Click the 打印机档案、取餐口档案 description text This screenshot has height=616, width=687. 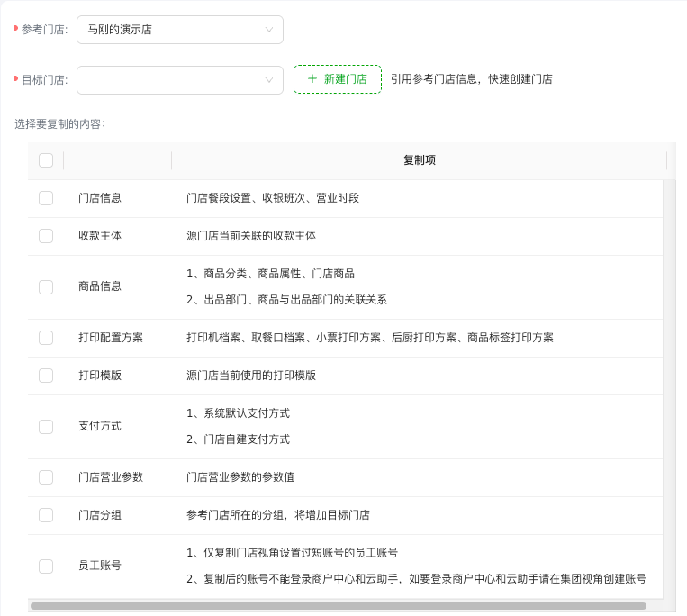click(x=370, y=338)
